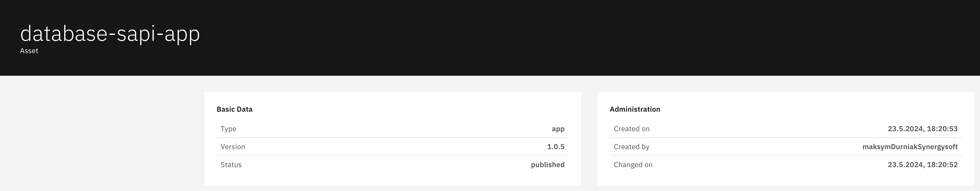Viewport: 980px width, 191px height.
Task: Click the type value "app"
Action: coord(558,129)
